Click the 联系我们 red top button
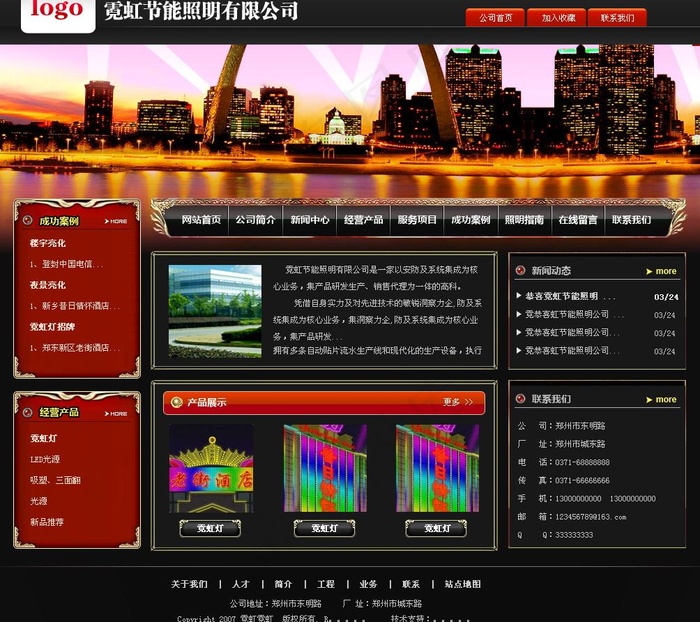700x622 pixels. (x=617, y=18)
